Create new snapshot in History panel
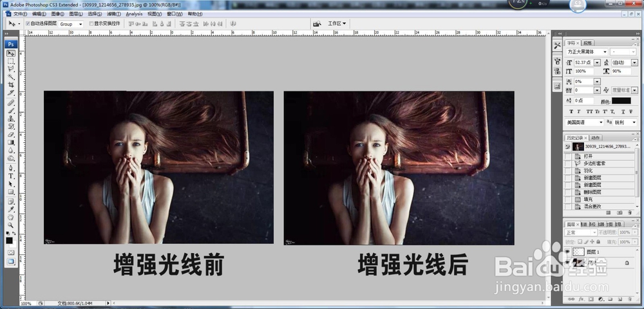 619,212
